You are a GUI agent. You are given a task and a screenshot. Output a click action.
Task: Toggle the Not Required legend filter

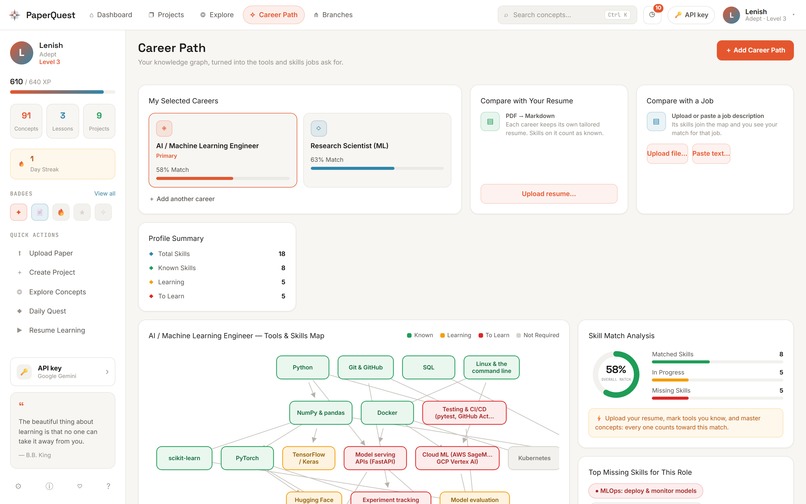pos(538,335)
